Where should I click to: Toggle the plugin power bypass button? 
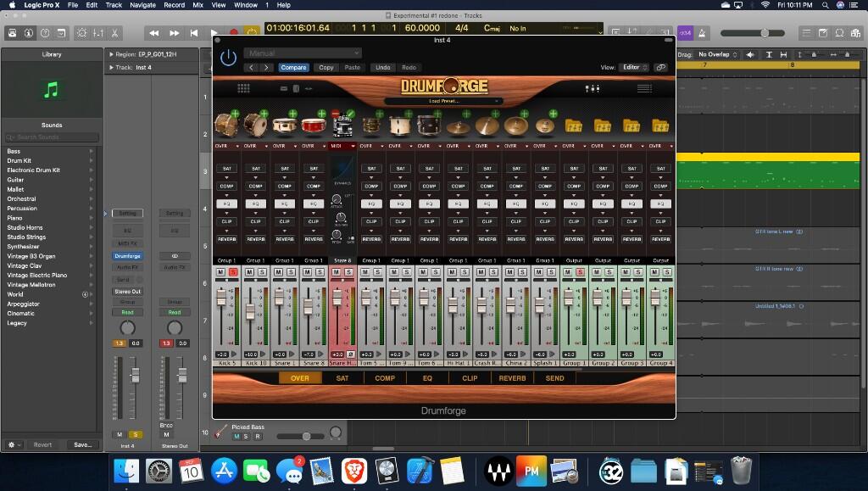coord(228,58)
